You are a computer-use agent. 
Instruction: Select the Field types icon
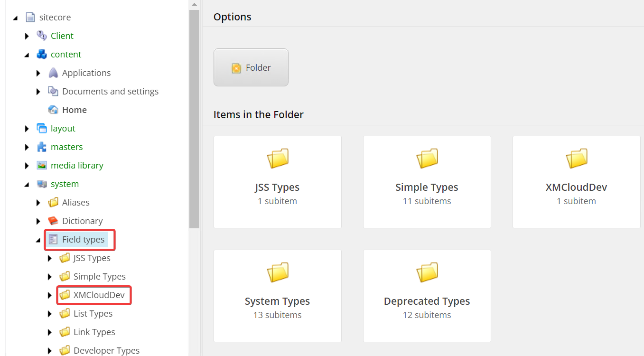(x=53, y=239)
